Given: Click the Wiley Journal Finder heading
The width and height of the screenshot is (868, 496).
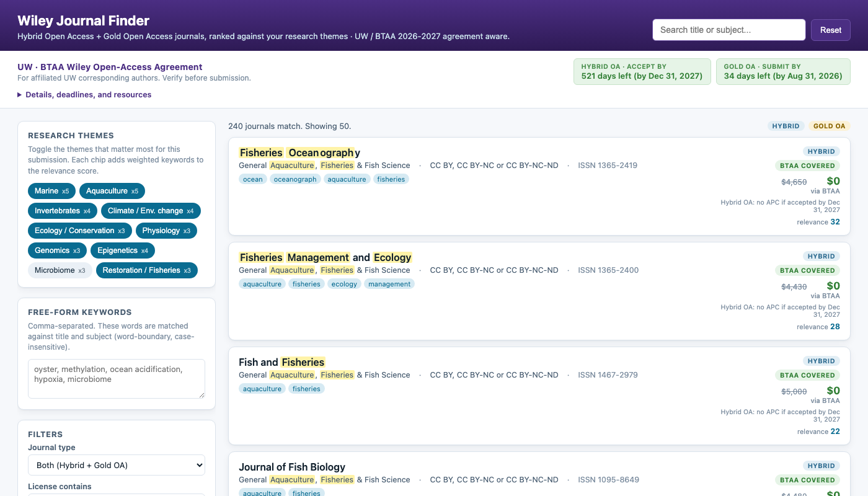Looking at the screenshot, I should [83, 21].
